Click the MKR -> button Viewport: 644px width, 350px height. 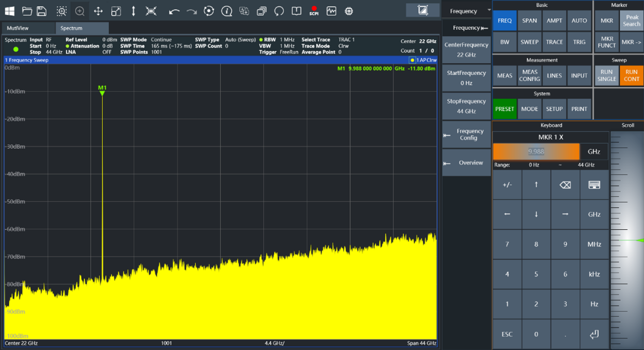(x=631, y=42)
